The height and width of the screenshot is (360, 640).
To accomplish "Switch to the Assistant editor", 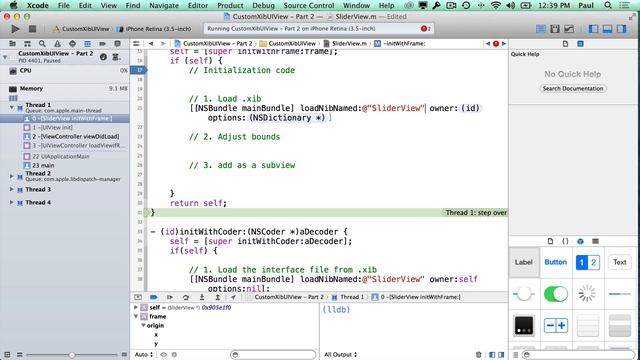I will click(555, 29).
